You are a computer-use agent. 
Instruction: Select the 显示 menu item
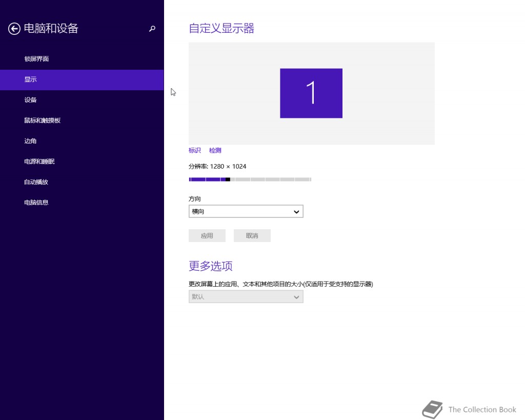[82, 79]
